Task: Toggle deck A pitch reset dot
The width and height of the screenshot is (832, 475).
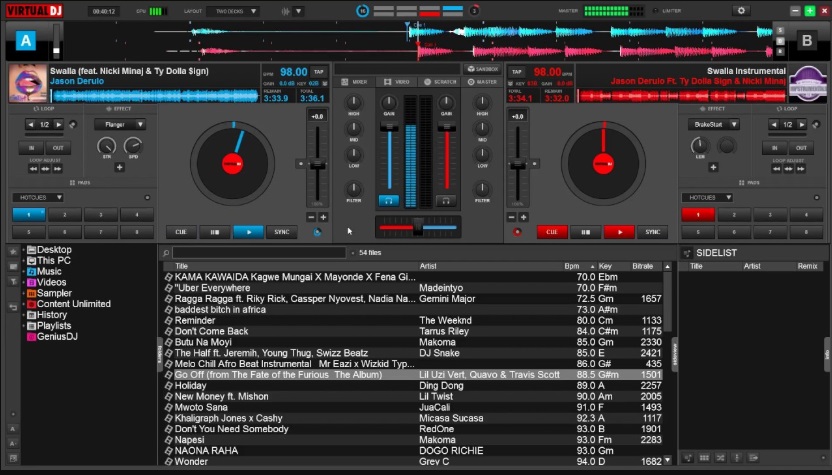Action: pyautogui.click(x=301, y=164)
